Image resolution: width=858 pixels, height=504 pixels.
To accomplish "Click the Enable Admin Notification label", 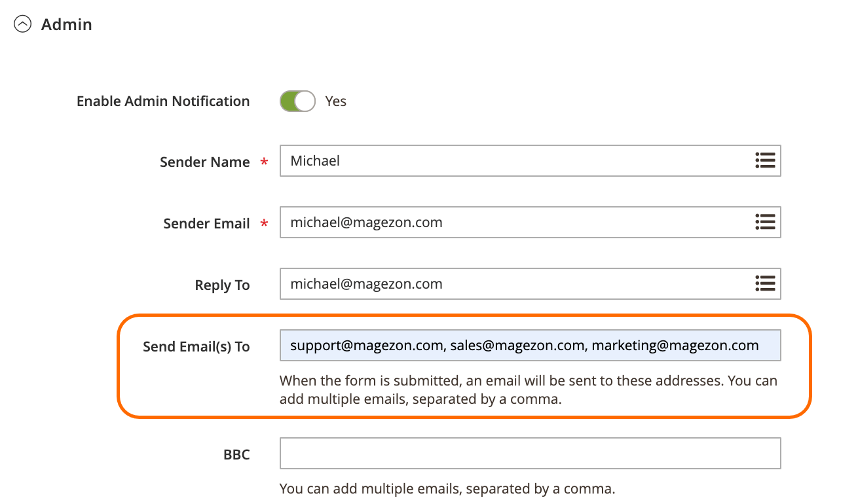I will [163, 101].
